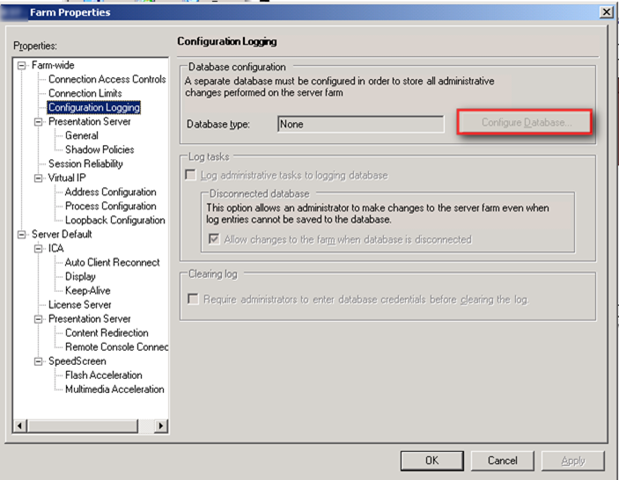The image size is (619, 480).
Task: Collapse the ICA tree node
Action: pos(39,248)
